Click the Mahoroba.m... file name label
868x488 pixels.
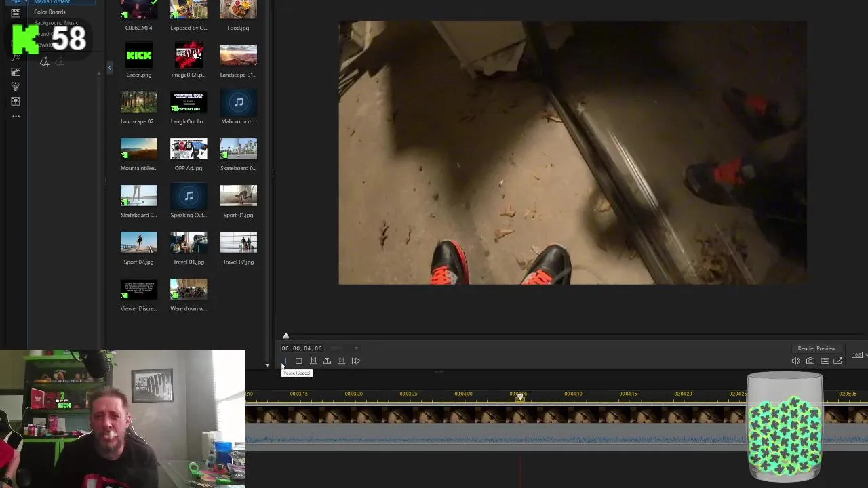[x=238, y=121]
